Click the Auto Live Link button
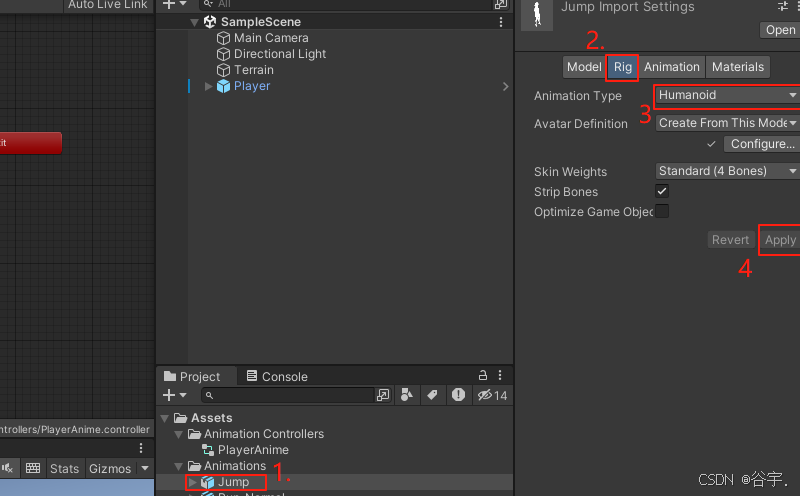This screenshot has width=800, height=496. pos(108,5)
